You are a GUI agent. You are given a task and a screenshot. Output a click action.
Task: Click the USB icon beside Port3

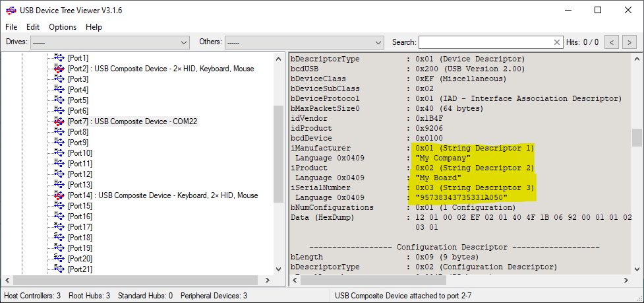[x=59, y=79]
